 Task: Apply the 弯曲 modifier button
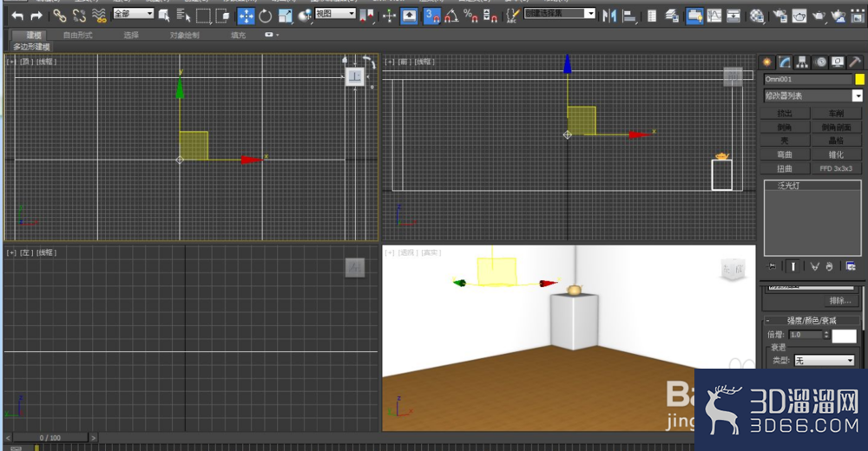pos(785,155)
